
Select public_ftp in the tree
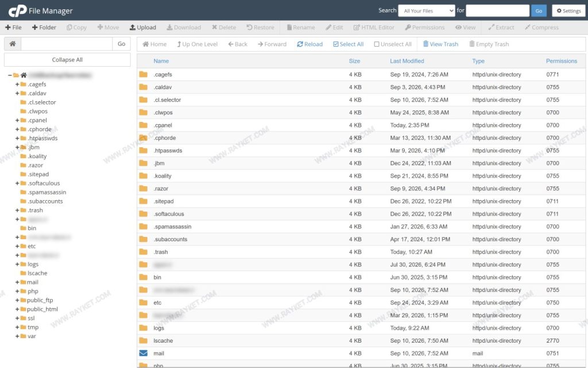click(40, 300)
